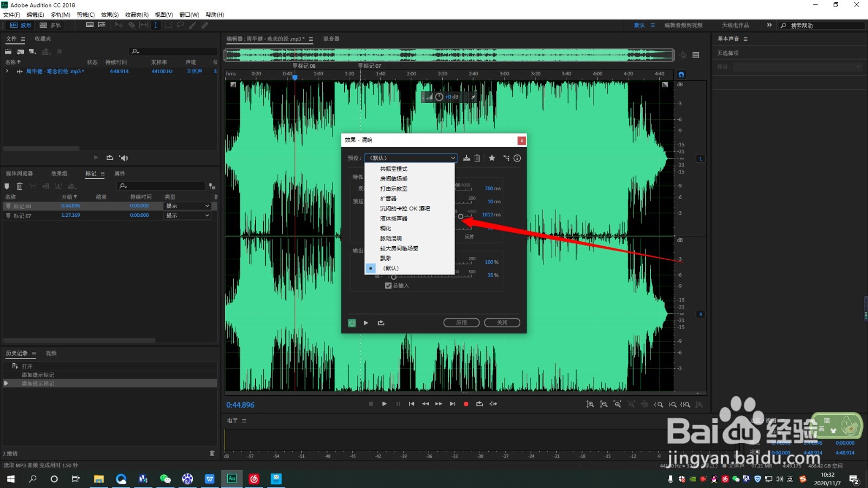
Task: Uncheck the 总输入 checkbox
Action: point(388,286)
